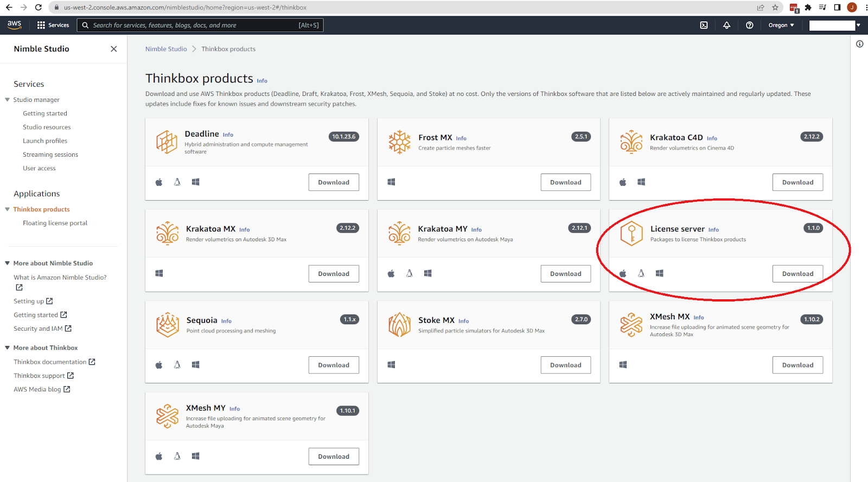Open Studio resources in sidebar
This screenshot has height=482, width=868.
47,127
